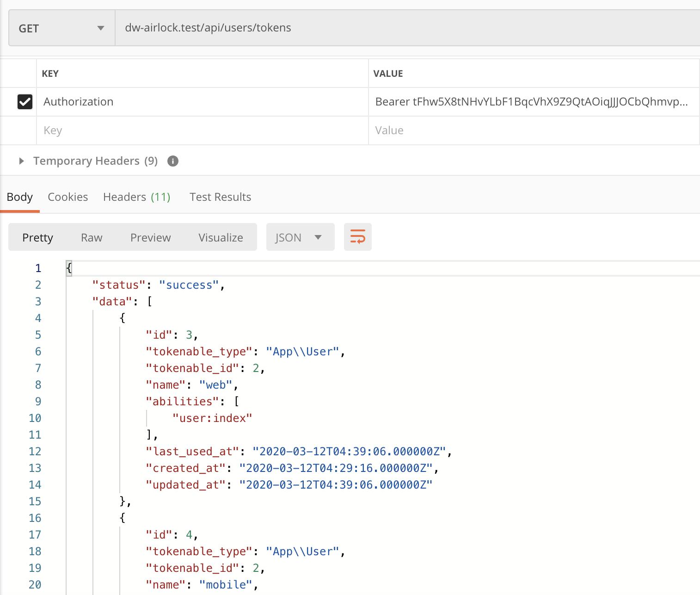Click the Bearer token value cell
The image size is (700, 595).
531,102
